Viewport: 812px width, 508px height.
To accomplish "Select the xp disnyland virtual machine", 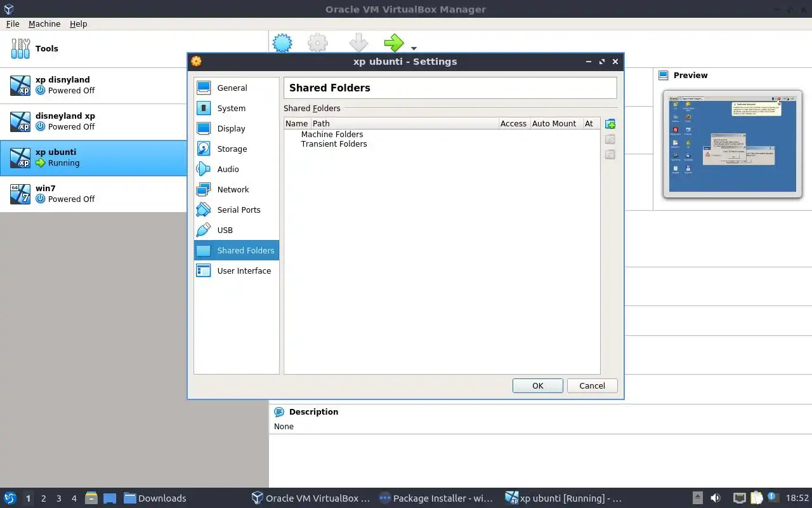I will (x=94, y=85).
